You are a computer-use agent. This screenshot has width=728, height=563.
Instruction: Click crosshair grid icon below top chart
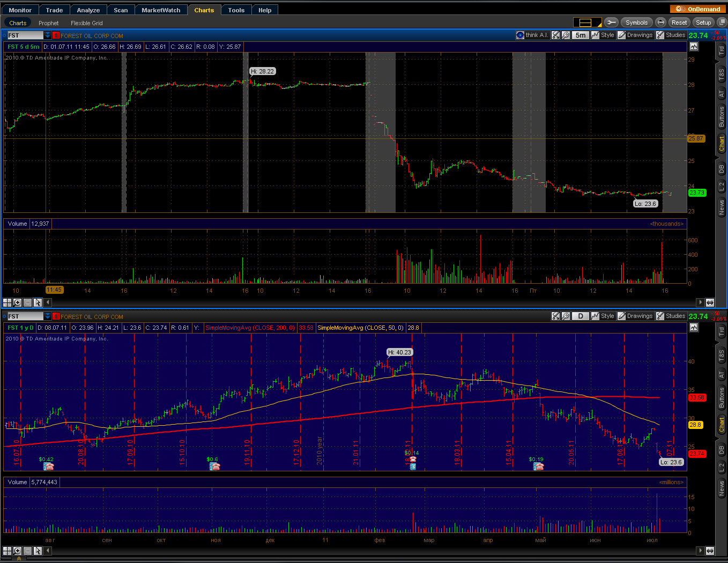[8, 302]
